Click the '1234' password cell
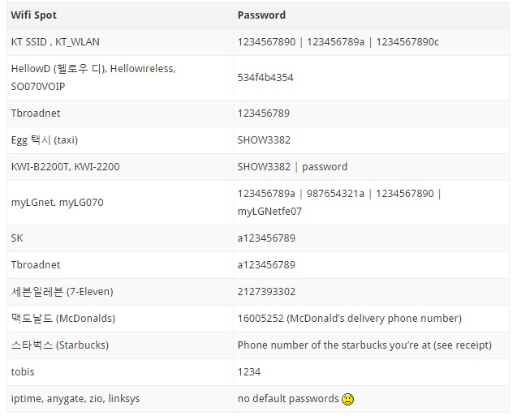This screenshot has height=420, width=517. coord(248,372)
